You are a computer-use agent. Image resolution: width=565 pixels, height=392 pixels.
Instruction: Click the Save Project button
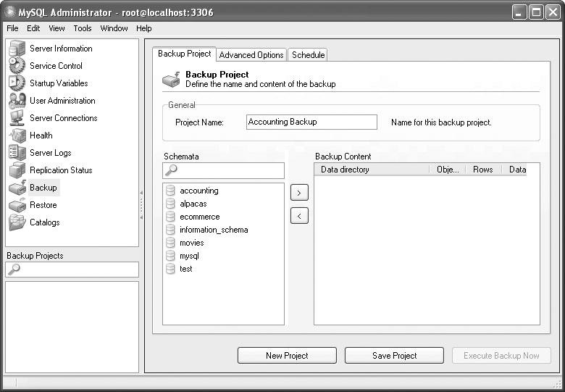(394, 356)
